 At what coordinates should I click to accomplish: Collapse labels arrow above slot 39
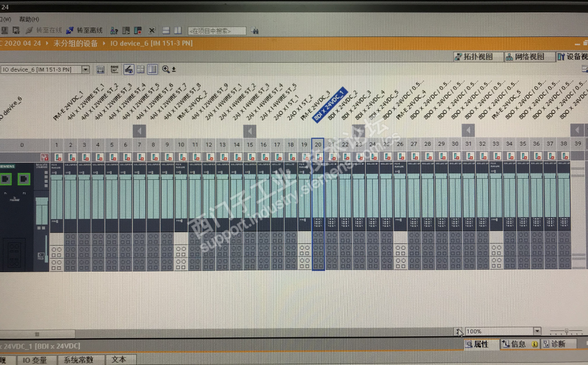pyautogui.click(x=577, y=130)
